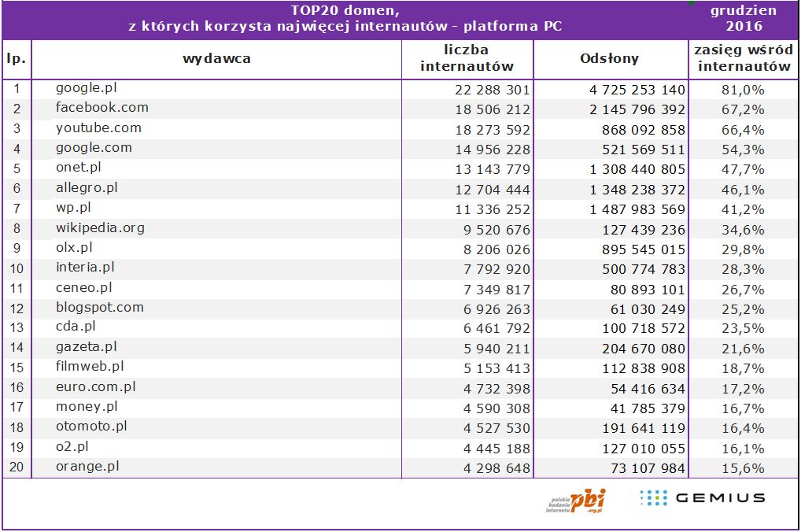This screenshot has width=801, height=532.
Task: Click the page views value 4 725 253 140
Action: 637,90
